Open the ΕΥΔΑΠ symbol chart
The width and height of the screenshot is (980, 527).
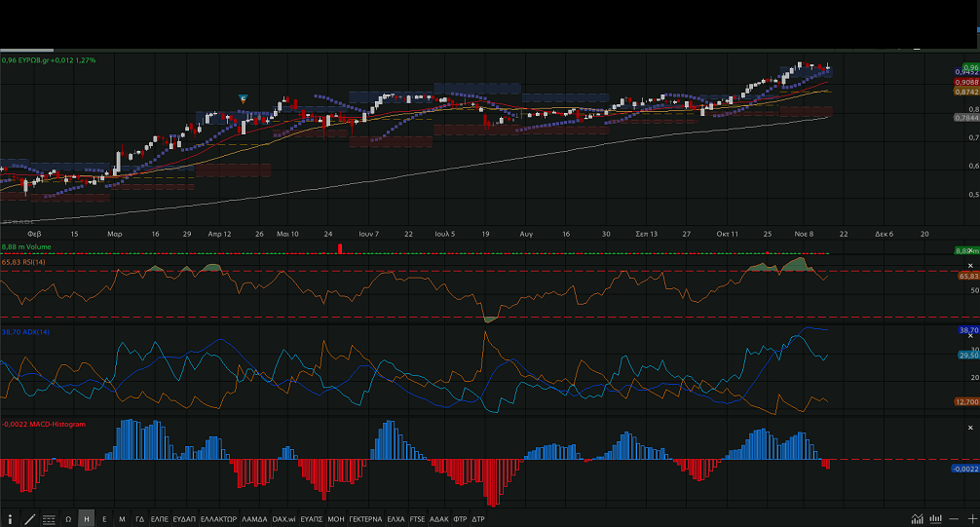click(184, 519)
